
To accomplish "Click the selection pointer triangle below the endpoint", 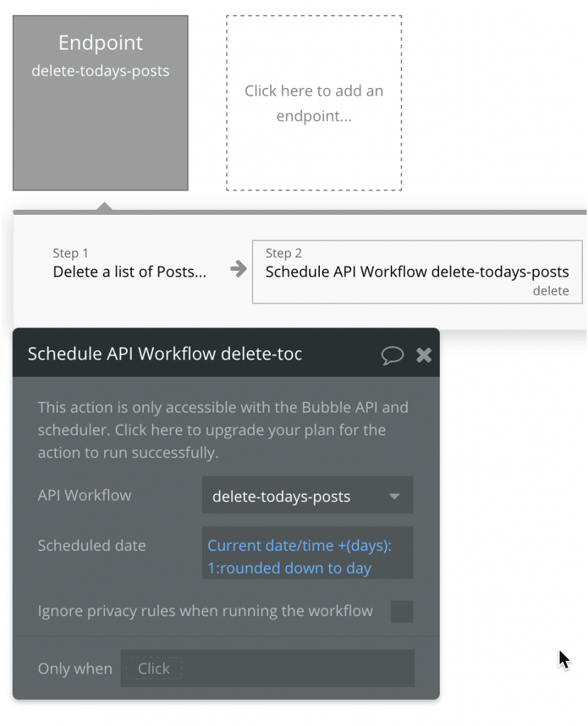I will click(x=104, y=206).
